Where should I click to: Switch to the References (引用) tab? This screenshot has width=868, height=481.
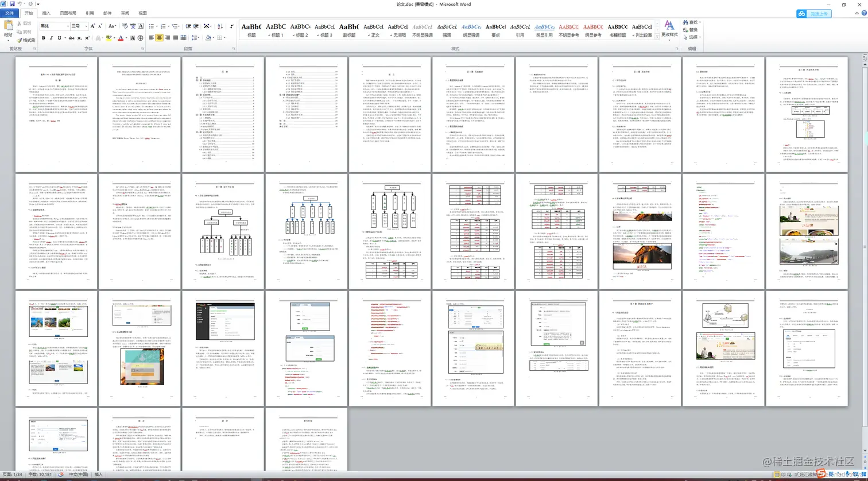click(90, 13)
